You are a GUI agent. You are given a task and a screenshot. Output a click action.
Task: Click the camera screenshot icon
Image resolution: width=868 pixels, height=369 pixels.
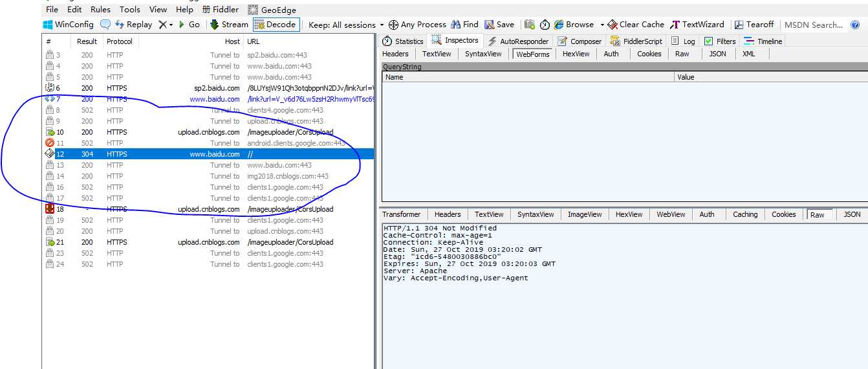coord(530,25)
